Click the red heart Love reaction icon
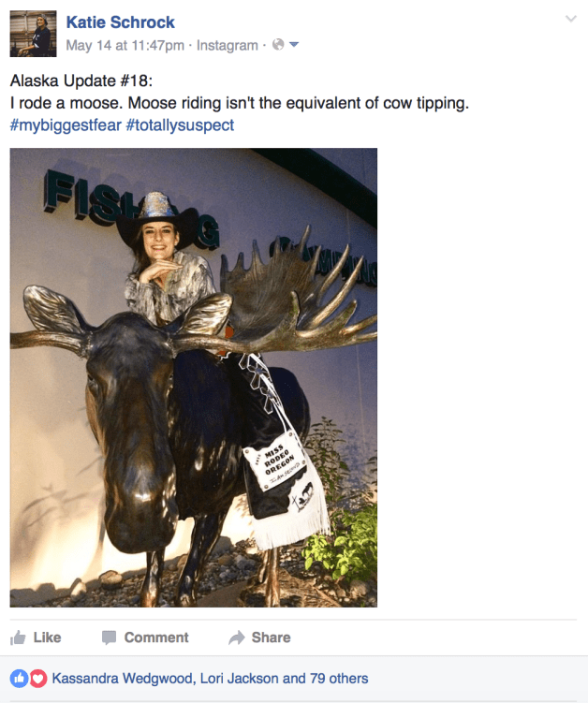 (x=38, y=679)
